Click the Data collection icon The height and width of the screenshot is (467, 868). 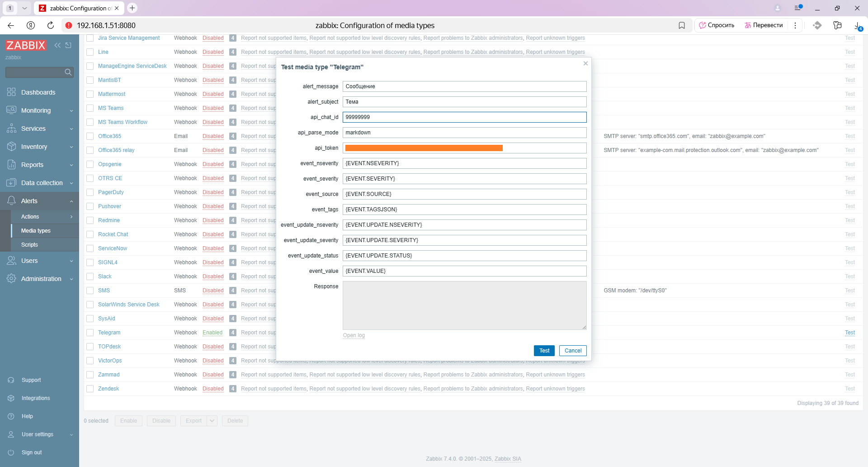11,183
